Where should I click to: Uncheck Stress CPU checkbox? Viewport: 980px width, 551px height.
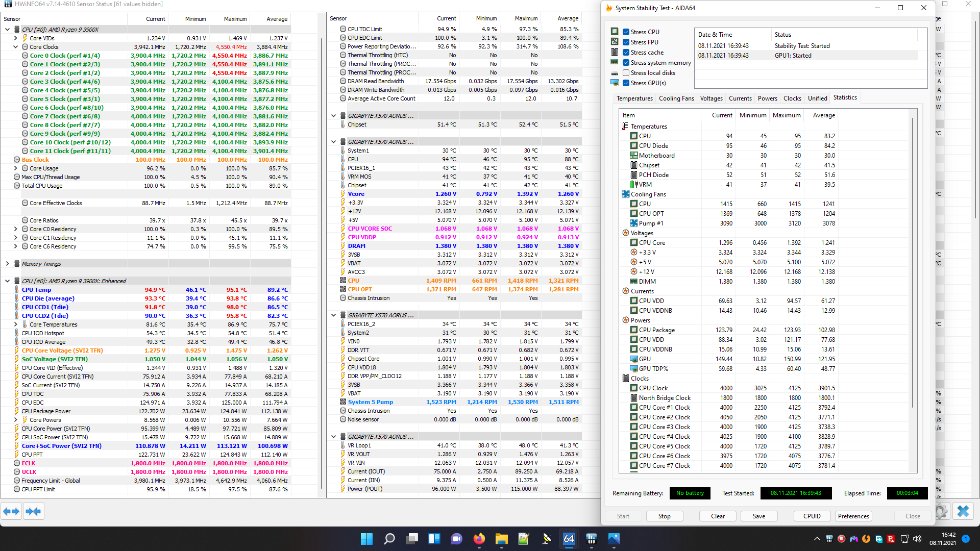pos(626,32)
